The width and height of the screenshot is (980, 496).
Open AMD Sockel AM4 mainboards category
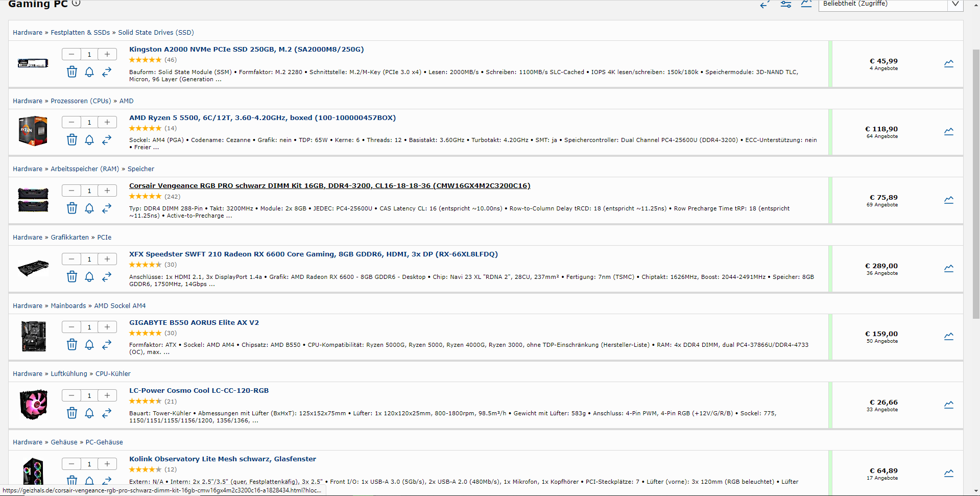(120, 305)
